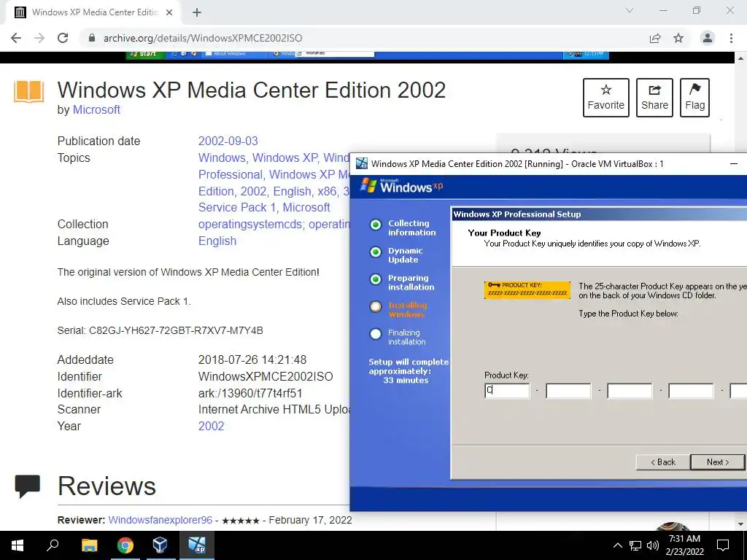The height and width of the screenshot is (560, 747).
Task: Click the padlock site info icon
Action: point(92,38)
